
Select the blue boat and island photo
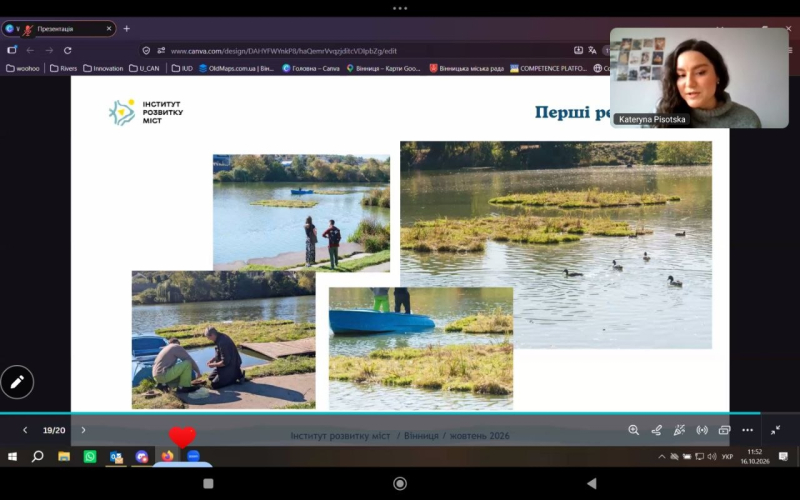pos(421,348)
